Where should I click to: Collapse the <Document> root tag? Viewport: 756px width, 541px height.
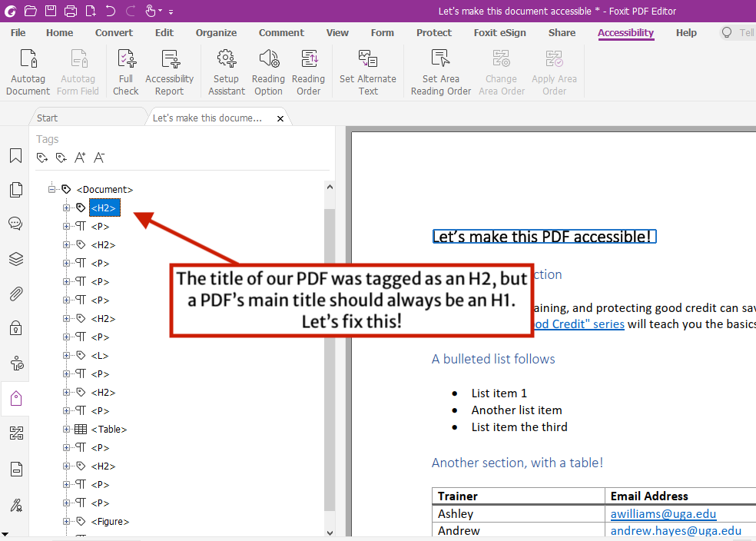[x=51, y=188]
